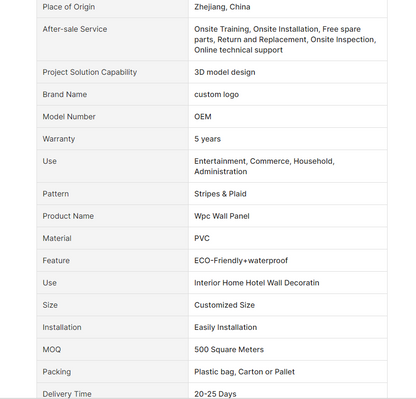Select the Zhejiang, China value

222,7
